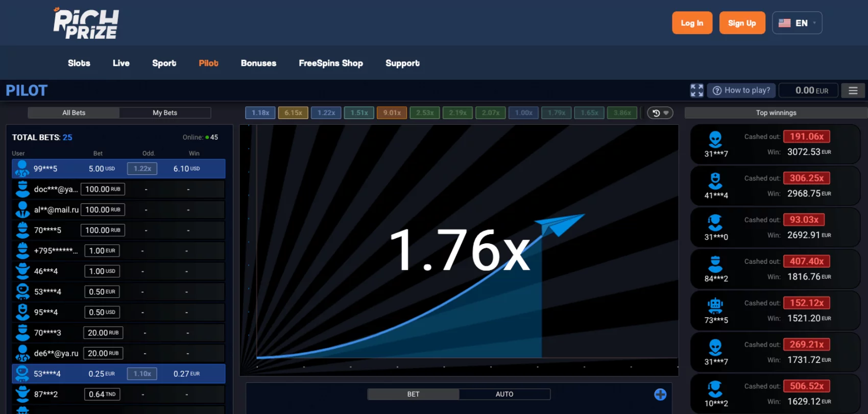Switch bet panel to AUTO mode
Screen dimensions: 868x414
[504, 394]
